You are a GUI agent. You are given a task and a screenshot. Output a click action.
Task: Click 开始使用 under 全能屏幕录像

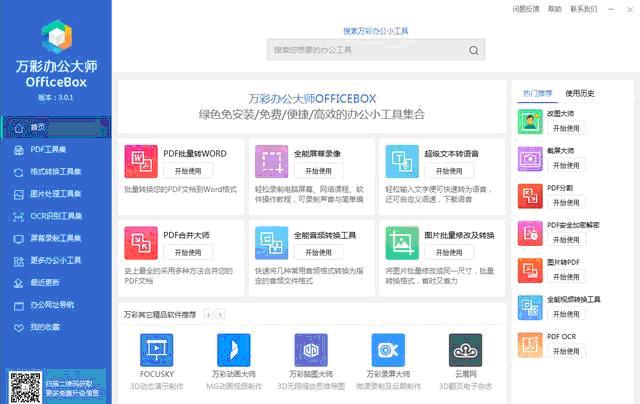(x=319, y=171)
